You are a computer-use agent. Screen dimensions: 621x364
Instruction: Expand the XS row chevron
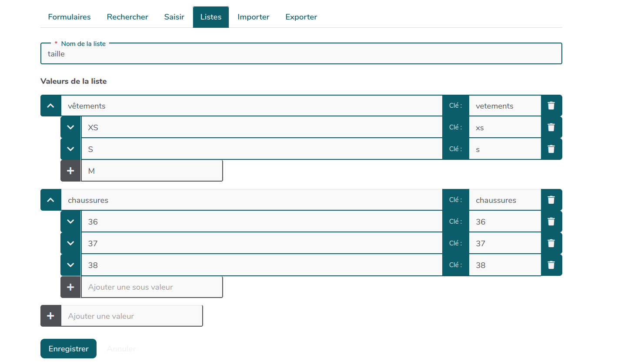pos(70,127)
